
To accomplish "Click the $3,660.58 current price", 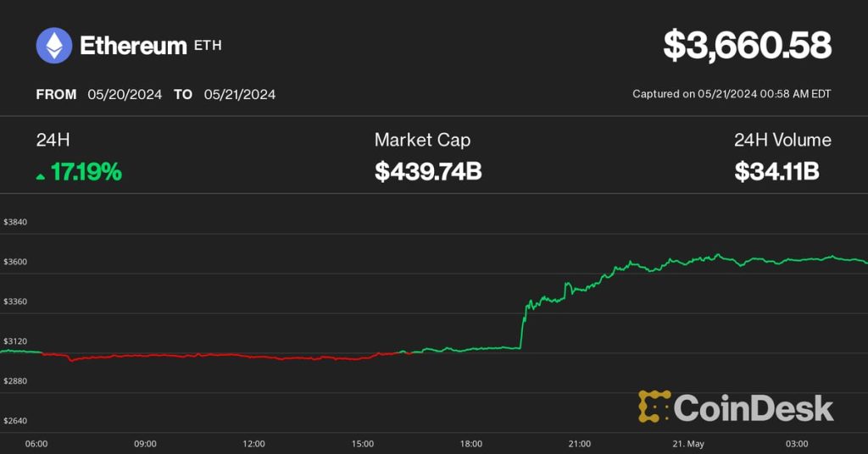I will [x=747, y=46].
